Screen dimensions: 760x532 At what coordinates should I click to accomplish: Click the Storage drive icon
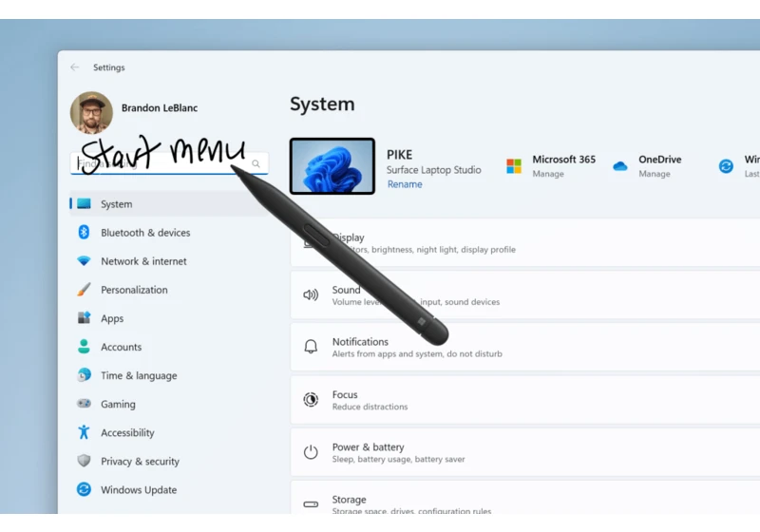click(311, 503)
